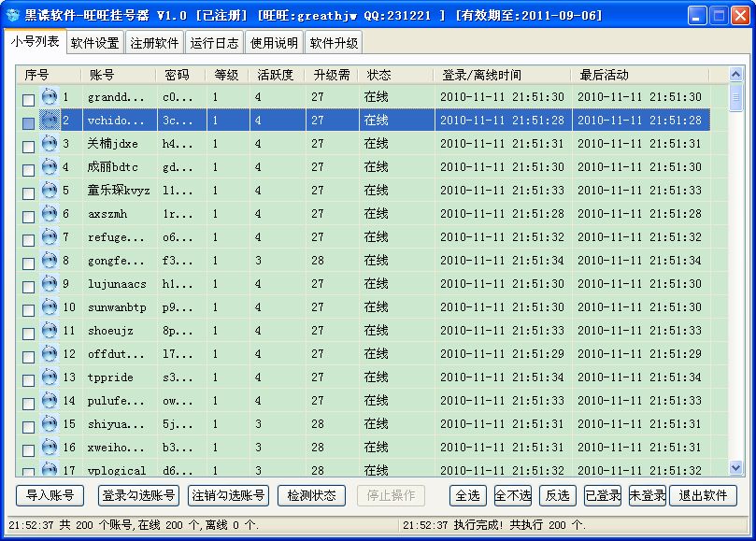Image resolution: width=756 pixels, height=541 pixels.
Task: Tick the checkbox for row 12 offdut...
Action: 28,357
